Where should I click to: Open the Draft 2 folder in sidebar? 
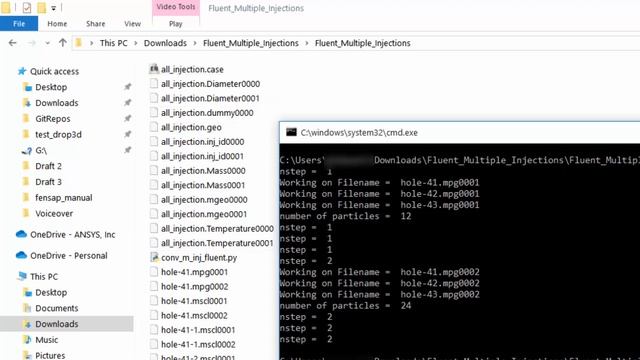coord(48,166)
